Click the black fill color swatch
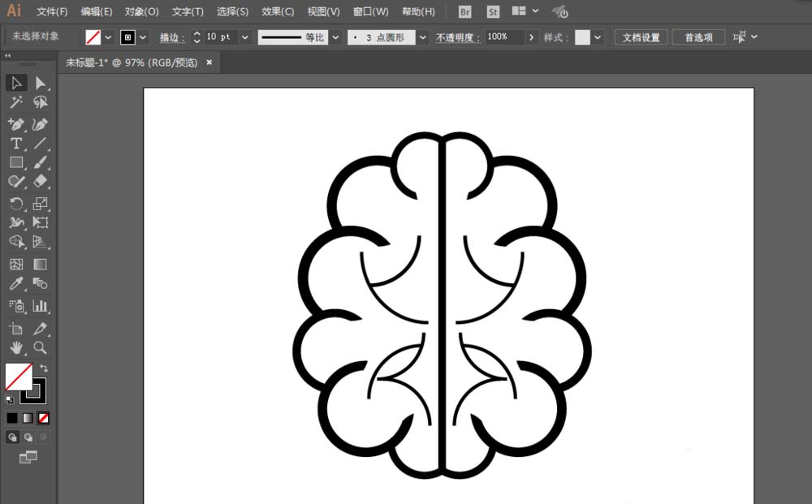The image size is (812, 504). [11, 417]
